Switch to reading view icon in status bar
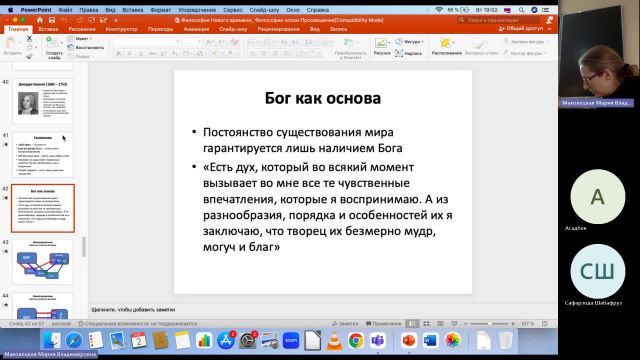This screenshot has width=640, height=360. pos(440,323)
